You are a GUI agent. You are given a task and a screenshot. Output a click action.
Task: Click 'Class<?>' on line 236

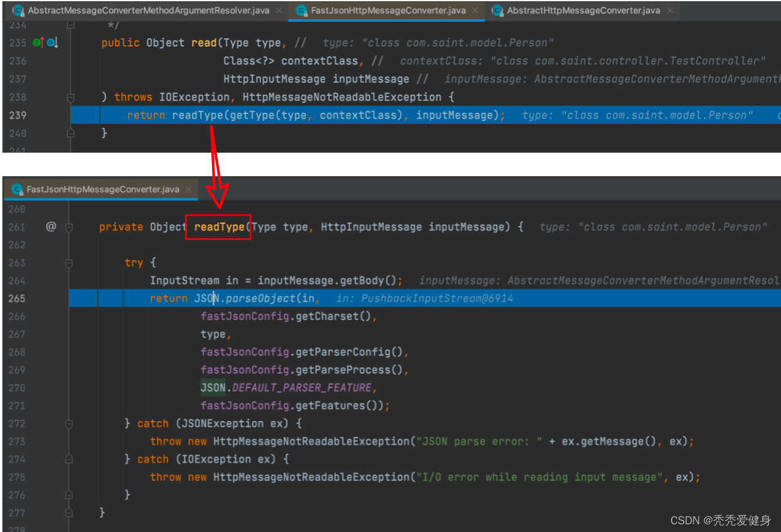tap(248, 61)
